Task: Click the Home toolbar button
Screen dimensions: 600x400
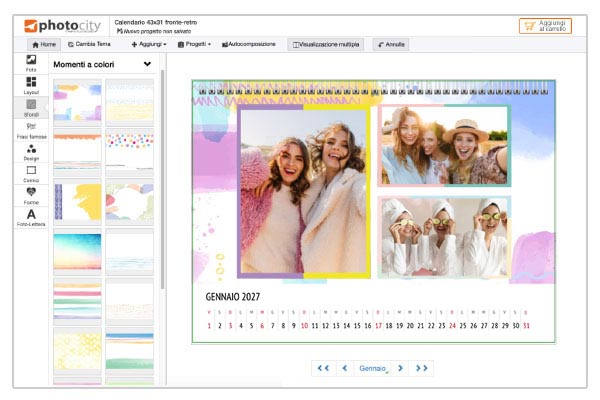Action: point(44,44)
